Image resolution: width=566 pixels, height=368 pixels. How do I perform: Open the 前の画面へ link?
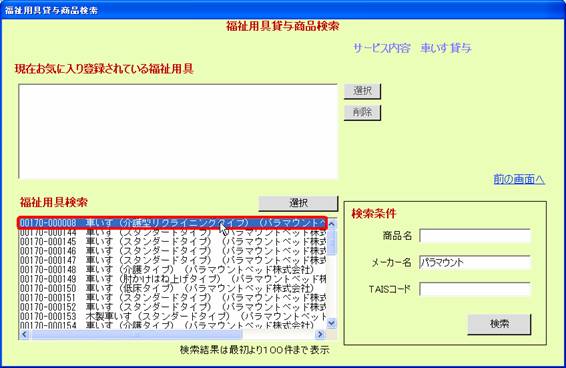point(519,179)
